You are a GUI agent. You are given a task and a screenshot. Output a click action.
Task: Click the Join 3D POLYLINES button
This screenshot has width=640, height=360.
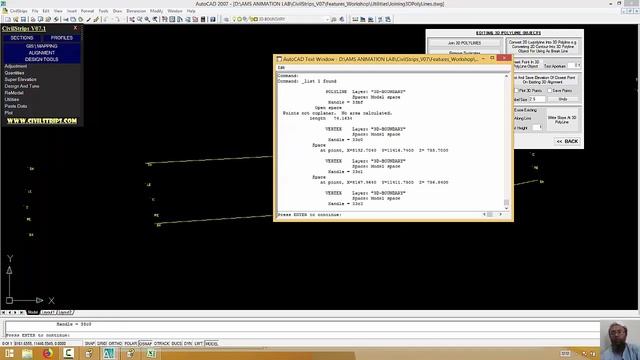[464, 43]
